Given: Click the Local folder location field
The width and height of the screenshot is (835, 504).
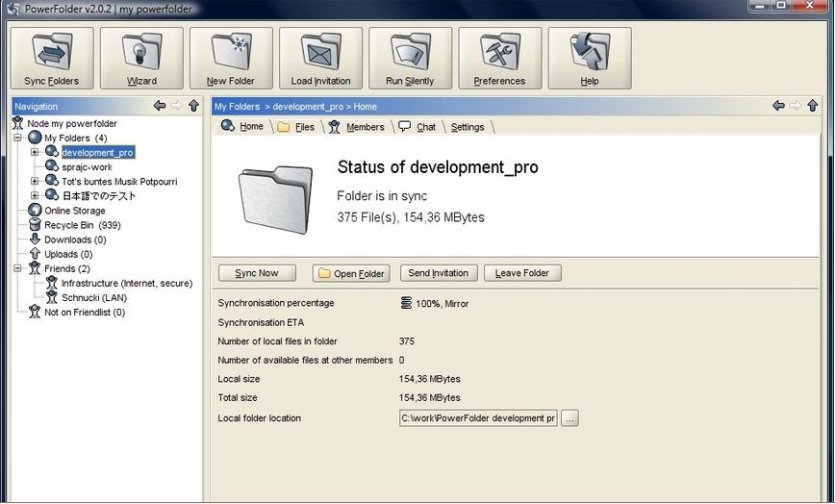Looking at the screenshot, I should point(478,418).
